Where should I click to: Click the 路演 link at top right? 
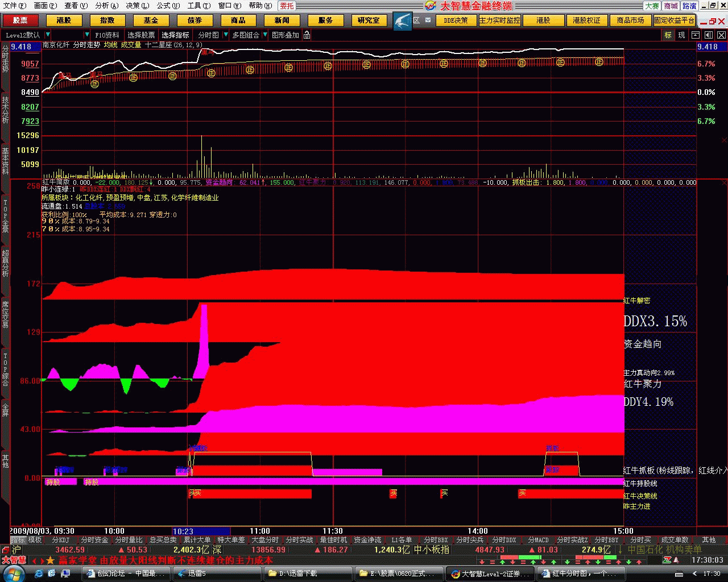689,6
